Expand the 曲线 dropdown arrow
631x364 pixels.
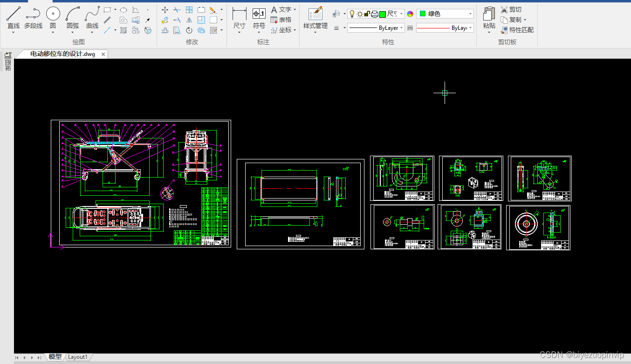[92, 32]
